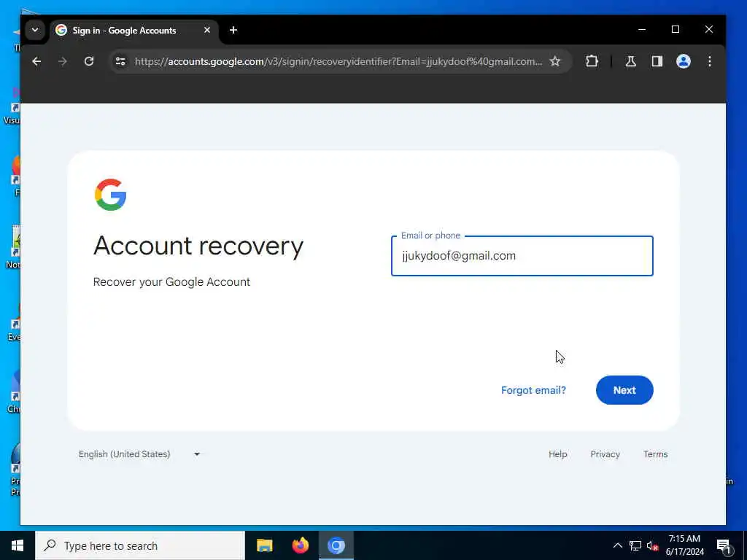Click the Google logo
747x560 pixels.
coord(111,195)
